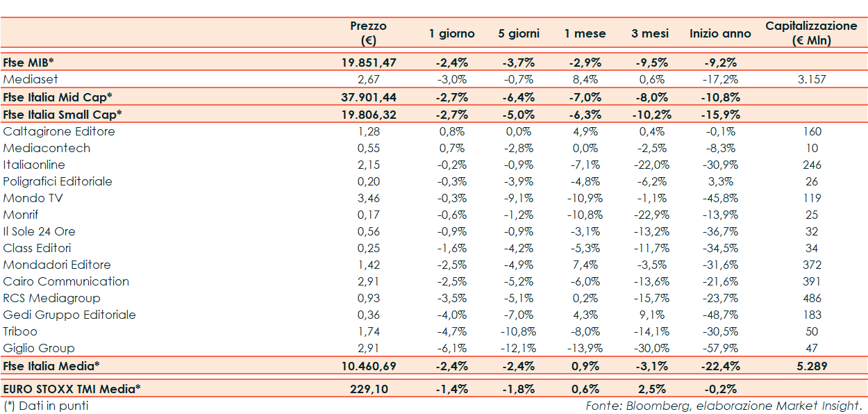This screenshot has width=868, height=414.
Task: Select the Italiaonline row name
Action: (x=34, y=165)
